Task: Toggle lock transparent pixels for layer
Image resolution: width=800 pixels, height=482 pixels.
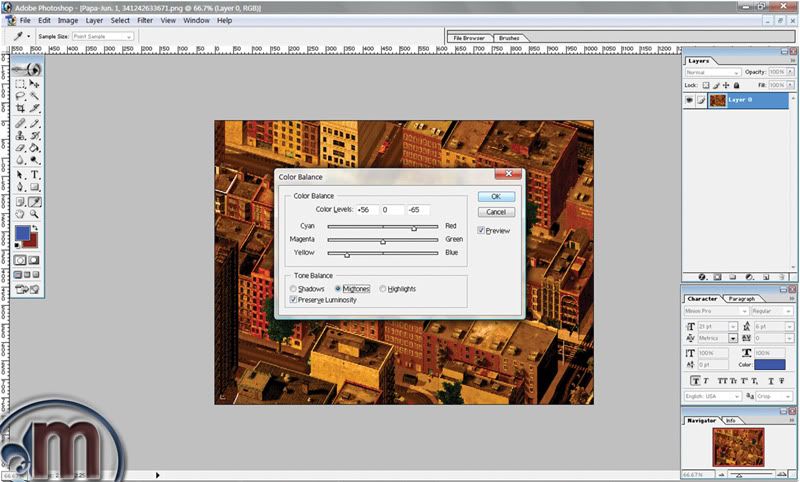Action: click(706, 85)
